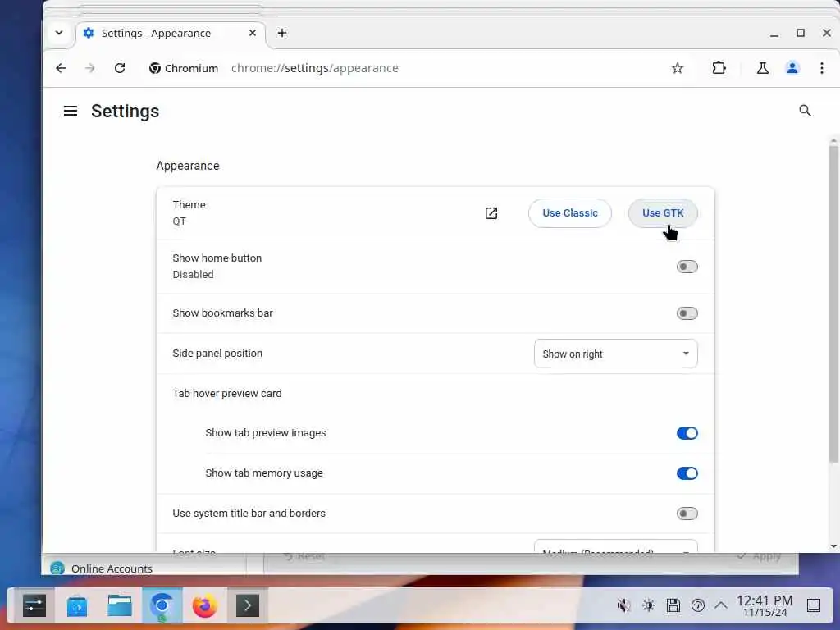Screen dimensions: 840x630
Task: Reload the settings page
Action: pos(120,68)
